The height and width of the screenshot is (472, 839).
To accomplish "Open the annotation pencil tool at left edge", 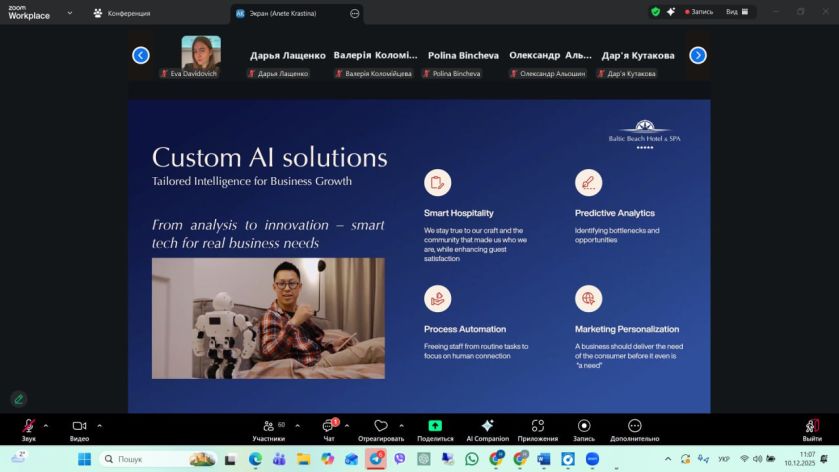I will click(19, 399).
